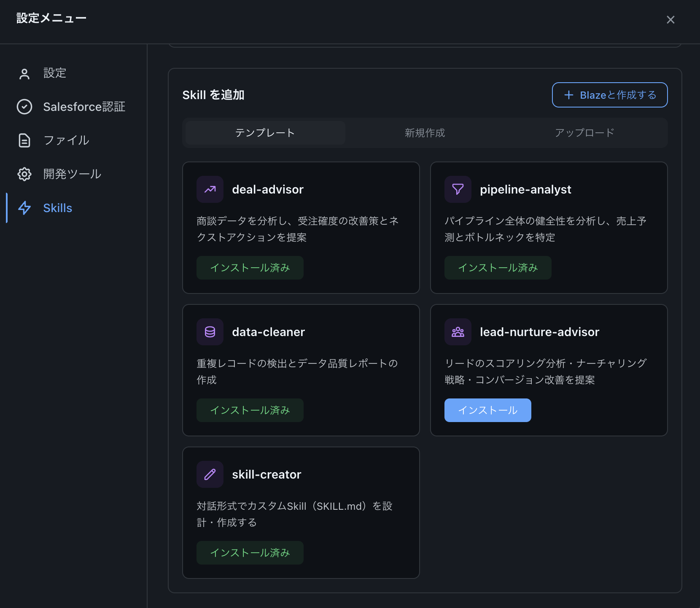Screen dimensions: 700x608
Task: Switch to the アップロード tab
Action: 584,133
